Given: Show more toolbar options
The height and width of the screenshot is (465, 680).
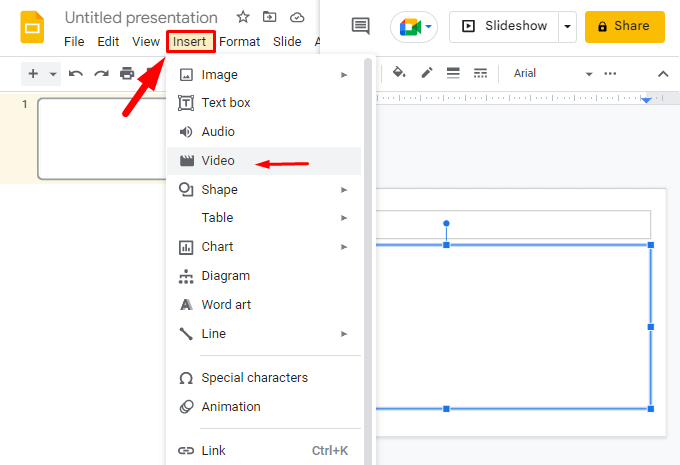Looking at the screenshot, I should pyautogui.click(x=610, y=73).
